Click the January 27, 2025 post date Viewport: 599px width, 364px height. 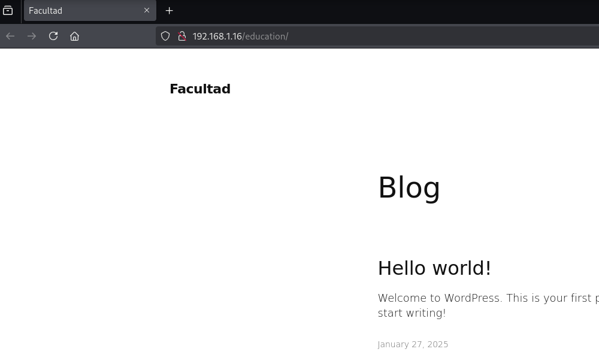point(413,344)
